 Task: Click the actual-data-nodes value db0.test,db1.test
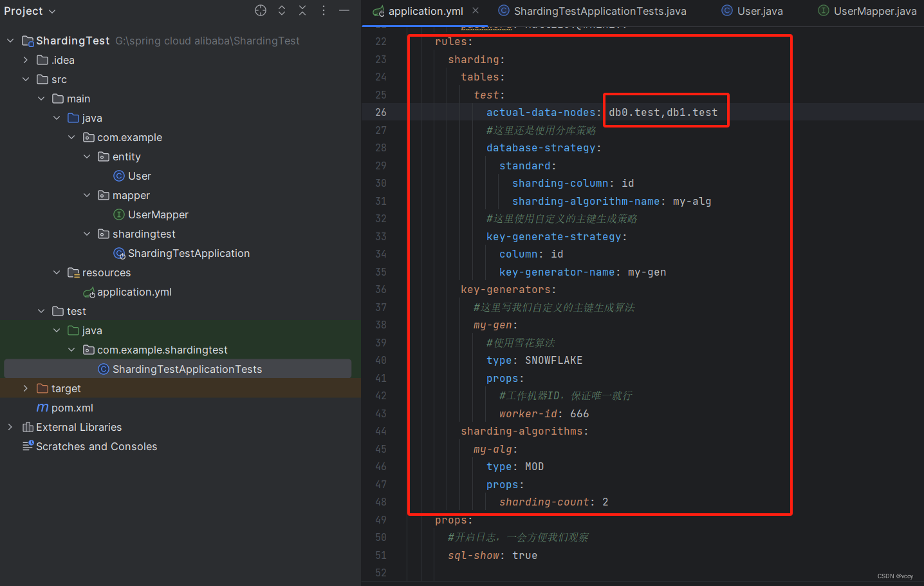point(663,112)
